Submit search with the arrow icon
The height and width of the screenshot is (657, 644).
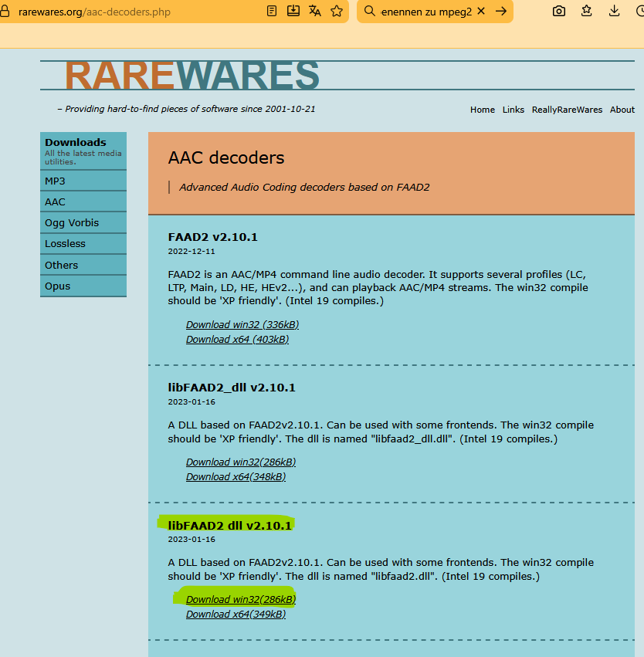[501, 12]
